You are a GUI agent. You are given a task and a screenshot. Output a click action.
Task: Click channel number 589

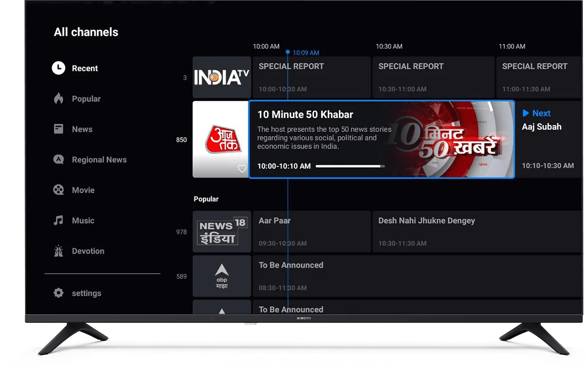tap(182, 276)
